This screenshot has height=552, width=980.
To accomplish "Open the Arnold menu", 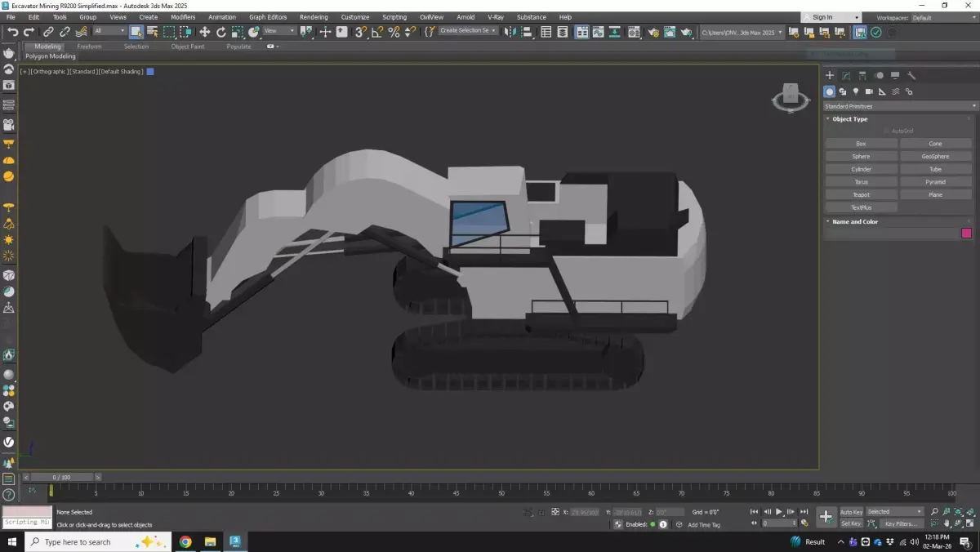I will click(x=465, y=17).
